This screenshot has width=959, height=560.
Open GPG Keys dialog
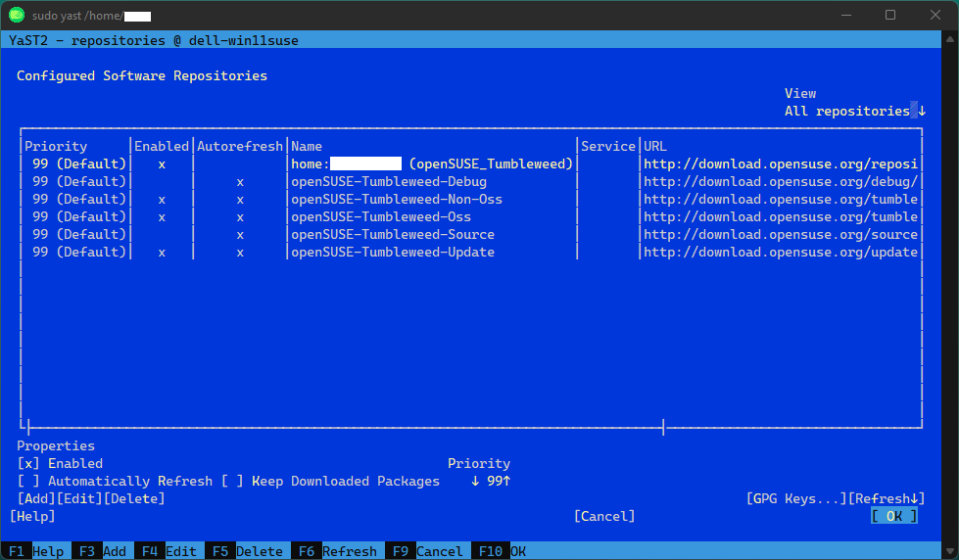796,499
